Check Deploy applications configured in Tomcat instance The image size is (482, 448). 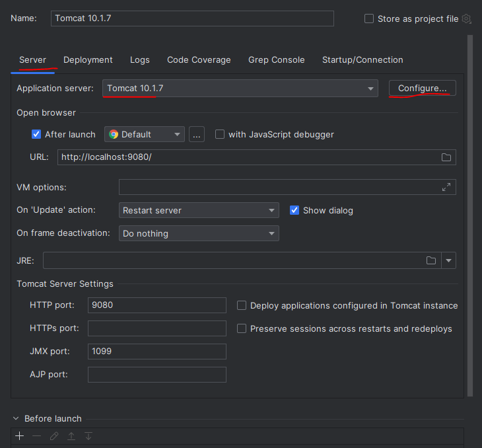241,305
